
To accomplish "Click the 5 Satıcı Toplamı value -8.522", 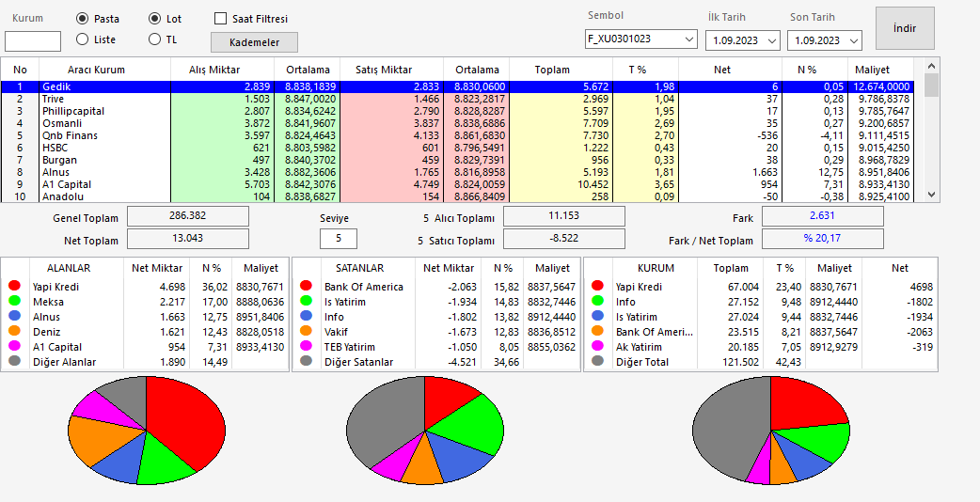I will coord(564,239).
